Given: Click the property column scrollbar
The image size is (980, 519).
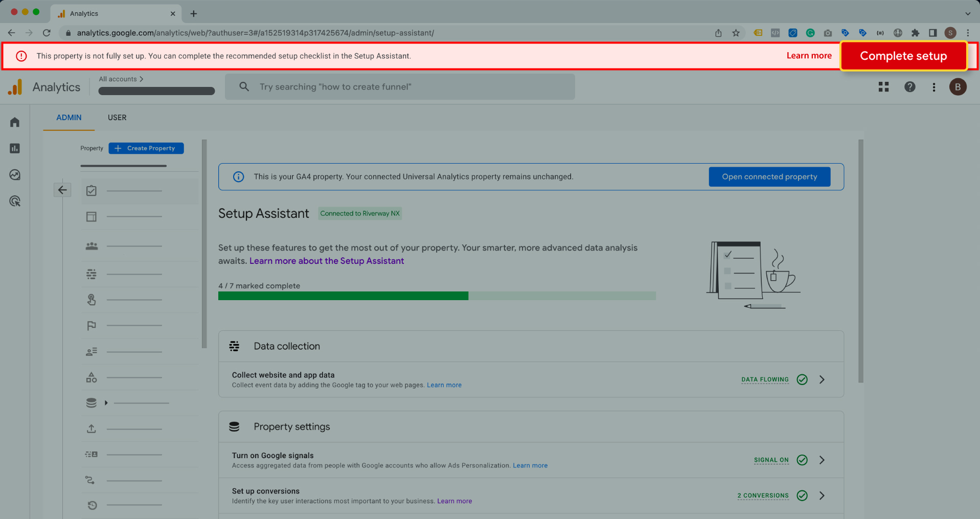Looking at the screenshot, I should pos(204,244).
